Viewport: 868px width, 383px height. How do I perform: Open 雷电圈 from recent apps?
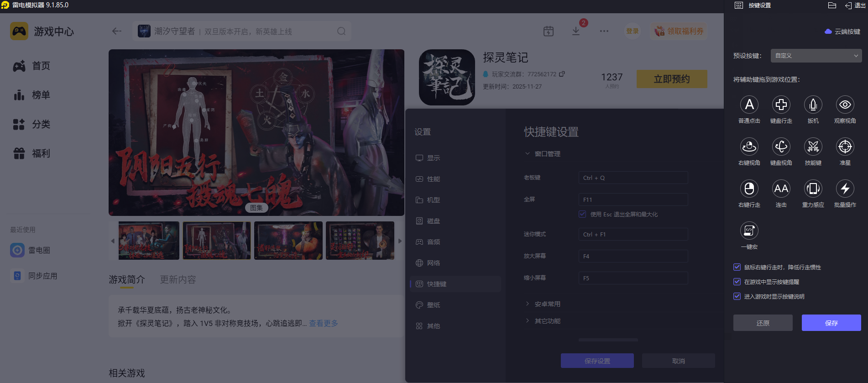(31, 250)
